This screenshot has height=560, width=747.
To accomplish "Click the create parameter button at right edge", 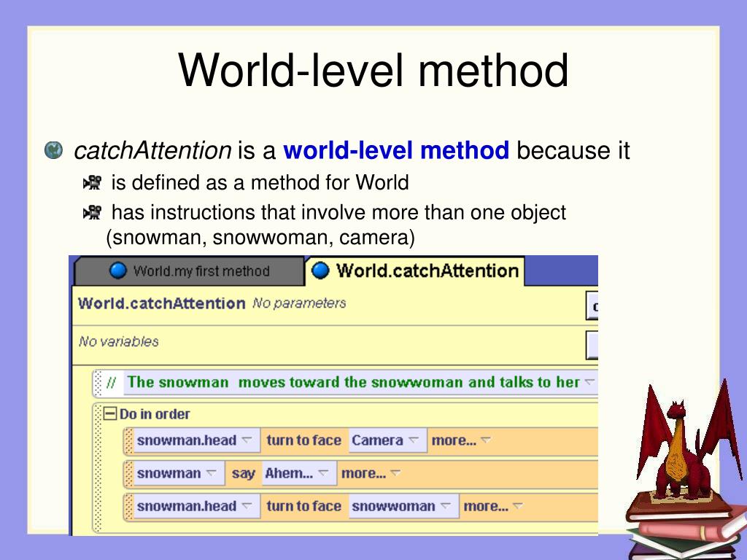I will 592,306.
